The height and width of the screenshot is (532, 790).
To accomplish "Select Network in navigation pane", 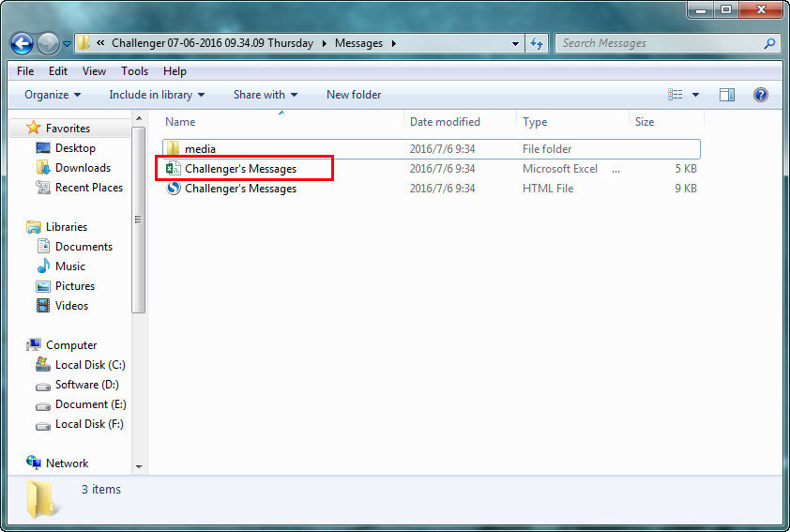I will tap(67, 463).
